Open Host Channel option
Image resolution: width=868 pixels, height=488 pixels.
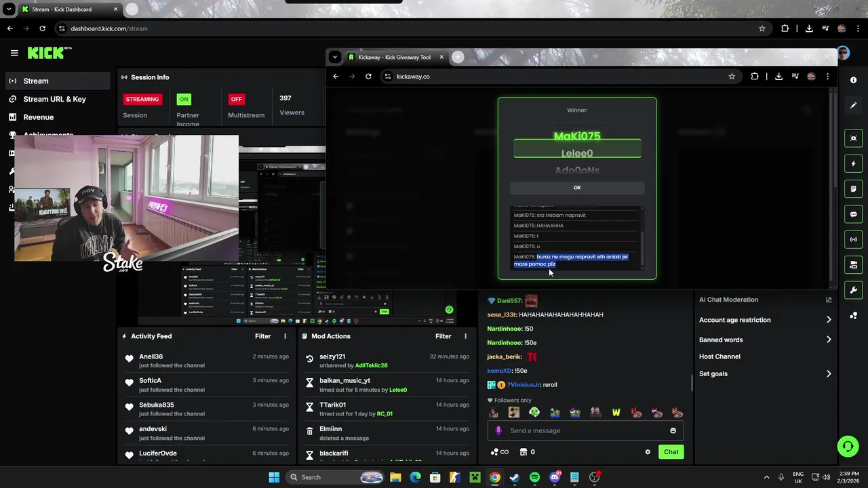tap(719, 357)
